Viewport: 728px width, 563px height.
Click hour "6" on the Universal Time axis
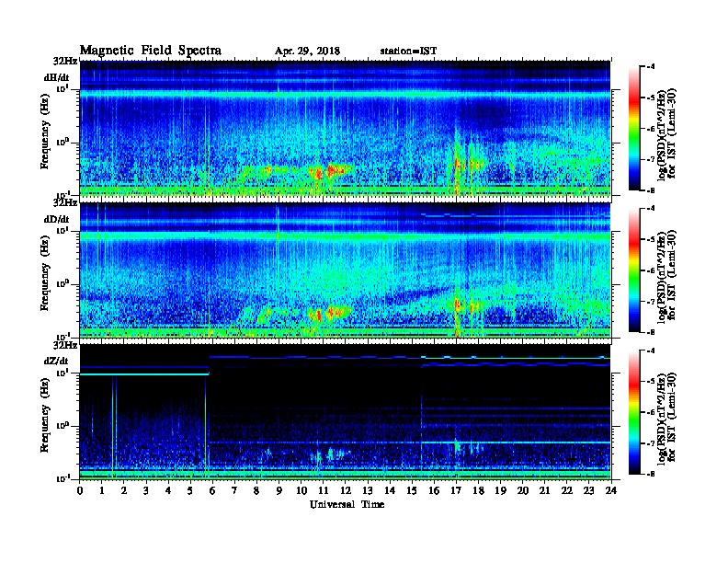tap(212, 491)
